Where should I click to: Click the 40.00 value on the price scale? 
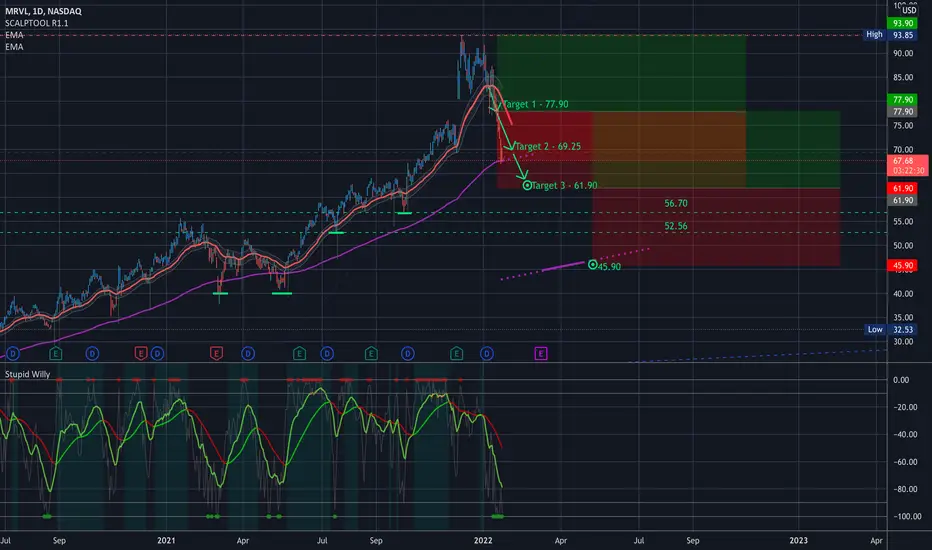[x=902, y=294]
